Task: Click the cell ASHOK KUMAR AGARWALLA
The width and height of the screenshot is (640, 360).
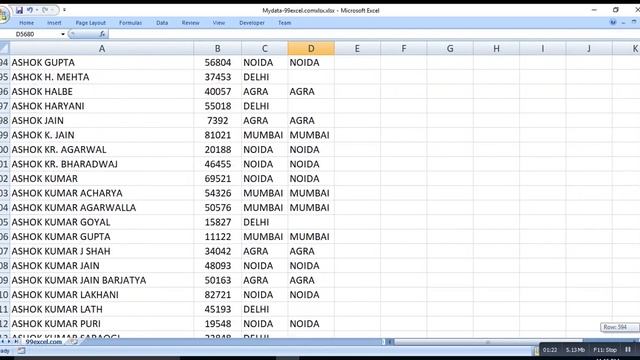Action: point(102,208)
